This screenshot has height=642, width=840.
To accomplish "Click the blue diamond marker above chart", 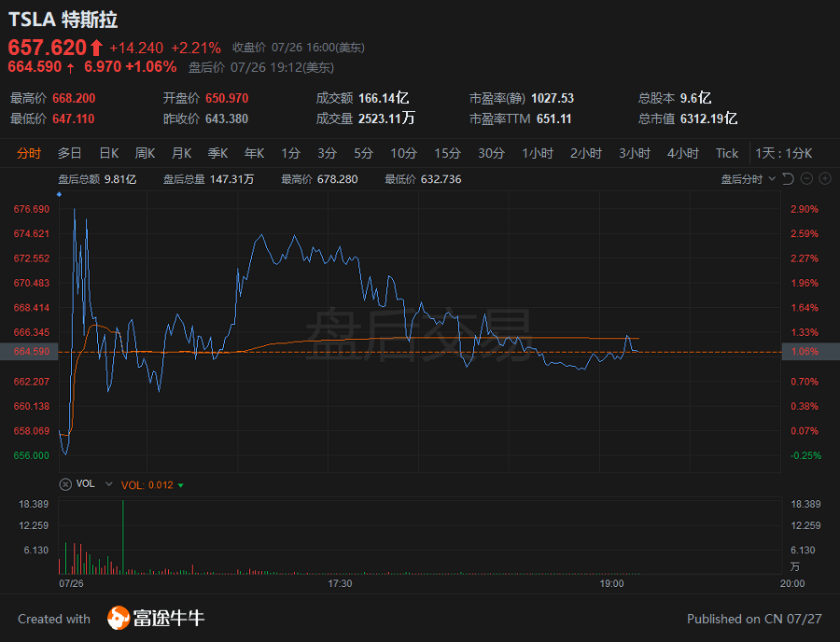I will tap(59, 194).
